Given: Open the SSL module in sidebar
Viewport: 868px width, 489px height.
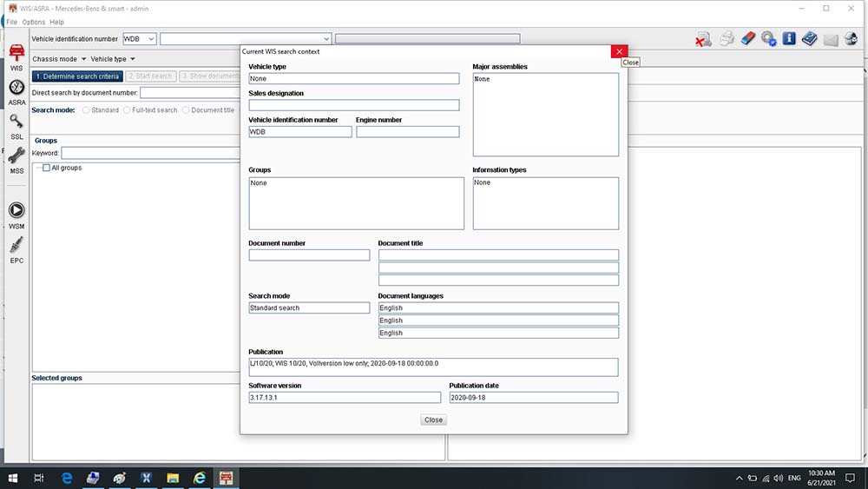Looking at the screenshot, I should 16,126.
